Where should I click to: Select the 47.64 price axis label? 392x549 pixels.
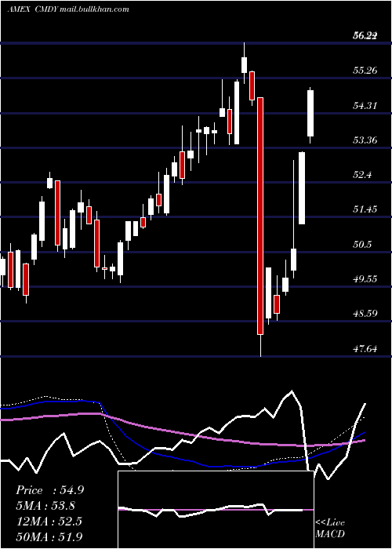[x=365, y=348]
